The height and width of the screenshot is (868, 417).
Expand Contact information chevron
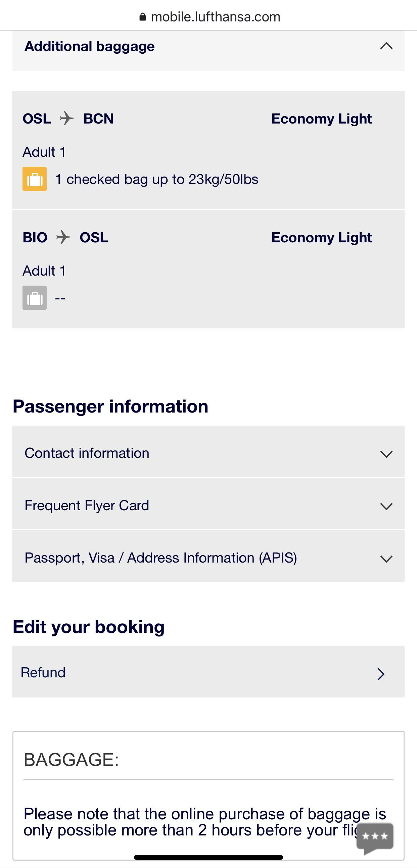point(386,454)
